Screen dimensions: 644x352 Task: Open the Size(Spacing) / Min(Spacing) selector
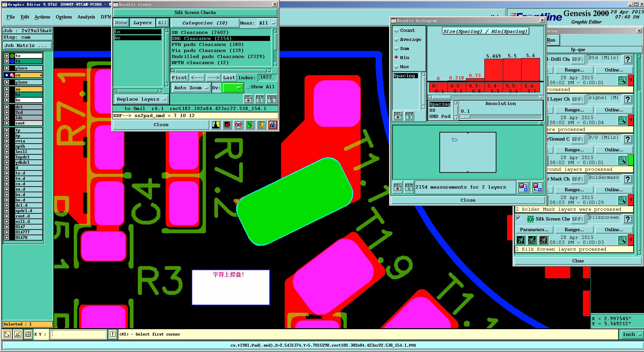[x=485, y=31]
